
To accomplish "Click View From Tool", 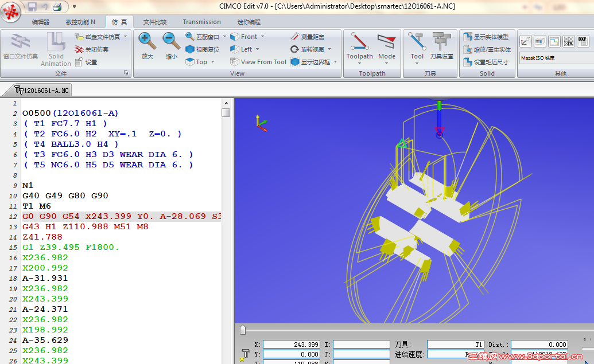I will click(258, 62).
